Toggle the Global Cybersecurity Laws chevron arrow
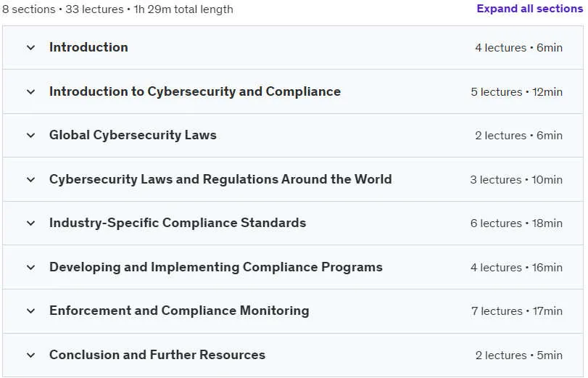 coord(30,136)
